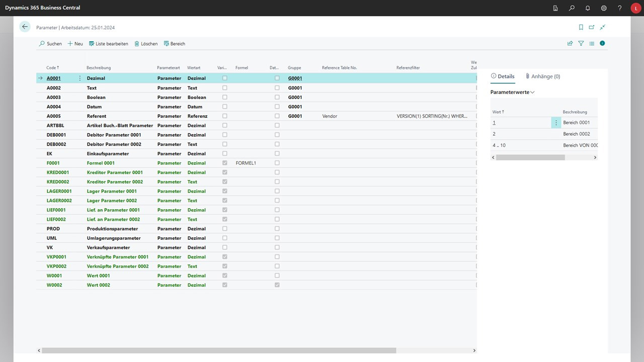Toggle Vari... checkbox for W0001 row

[225, 276]
